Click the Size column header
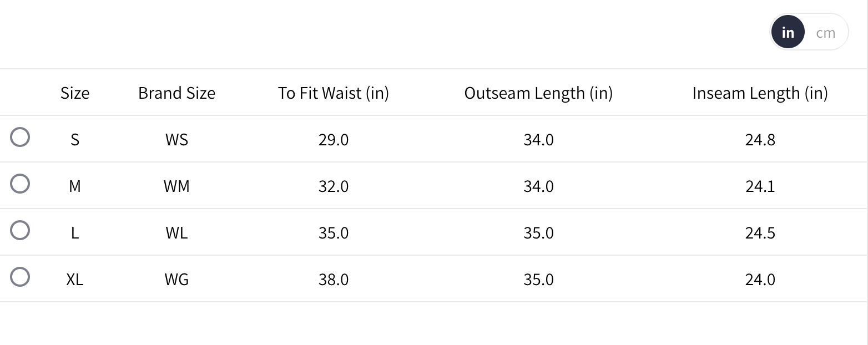The height and width of the screenshot is (345, 868). tap(75, 93)
